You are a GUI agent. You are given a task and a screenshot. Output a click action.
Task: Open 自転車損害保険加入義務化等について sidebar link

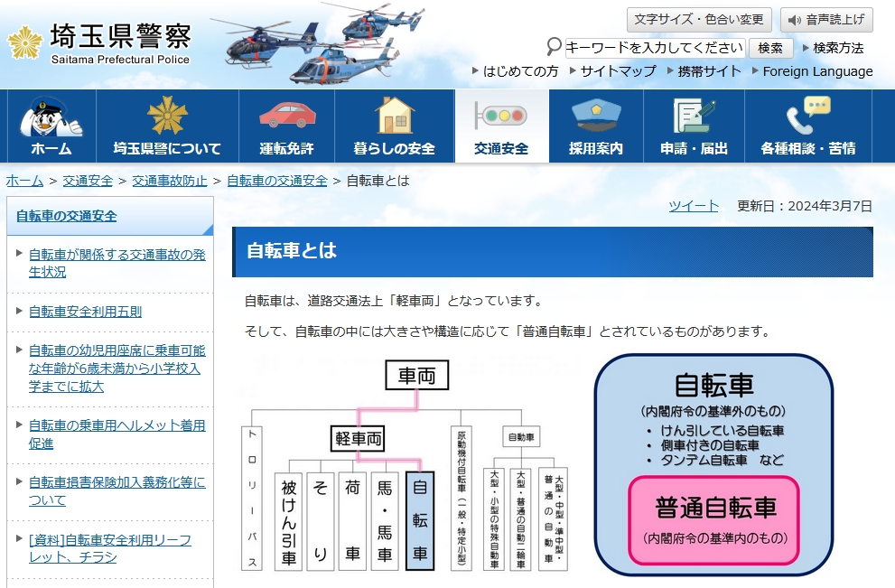(x=117, y=491)
